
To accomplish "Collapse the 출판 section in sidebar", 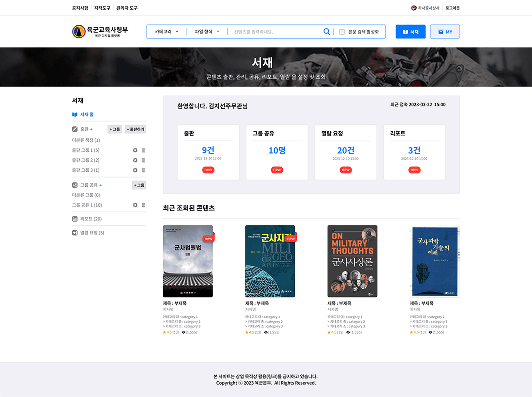I will click(x=91, y=129).
